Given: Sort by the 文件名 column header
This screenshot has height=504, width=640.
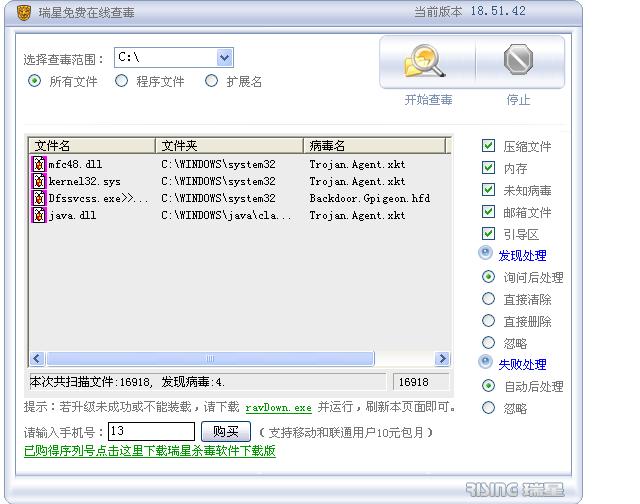Looking at the screenshot, I should tap(92, 145).
